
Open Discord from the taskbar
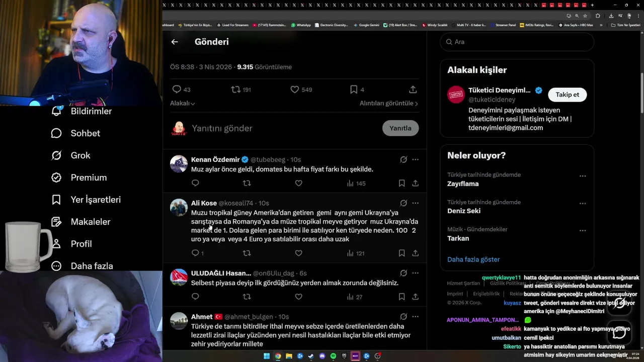point(322,356)
